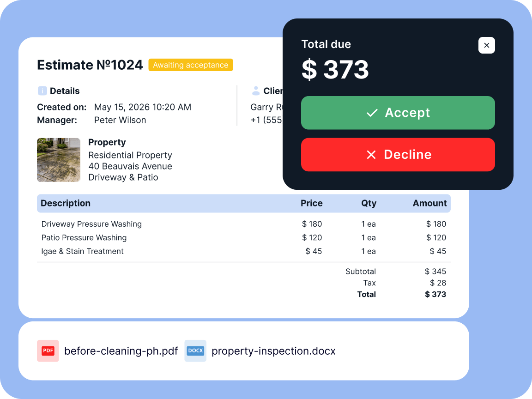Select the Estimate №1024 heading

90,65
